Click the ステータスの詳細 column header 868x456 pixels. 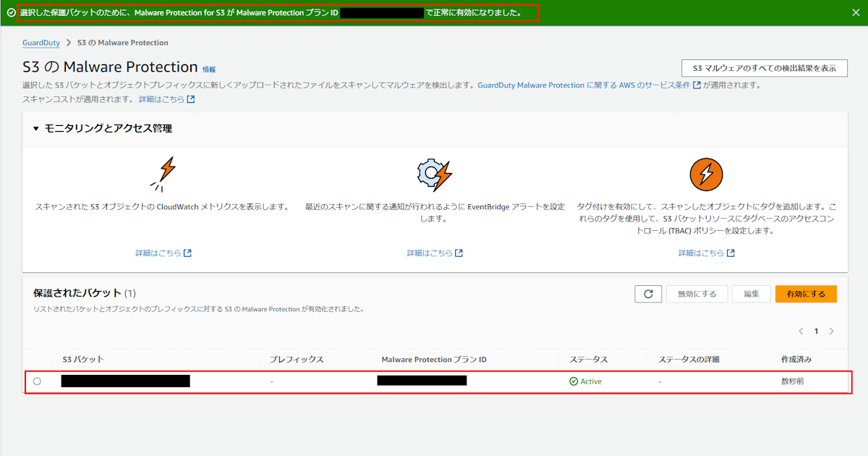pos(689,360)
